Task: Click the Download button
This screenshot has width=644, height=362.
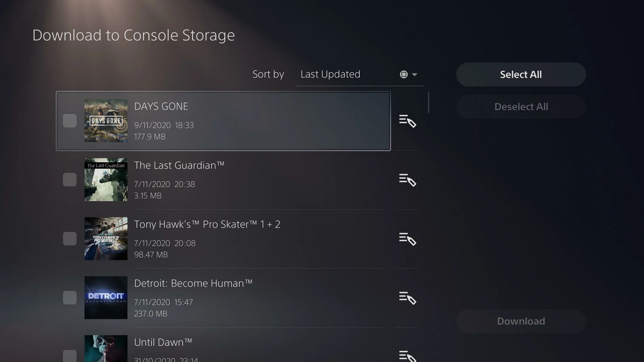Action: point(521,321)
